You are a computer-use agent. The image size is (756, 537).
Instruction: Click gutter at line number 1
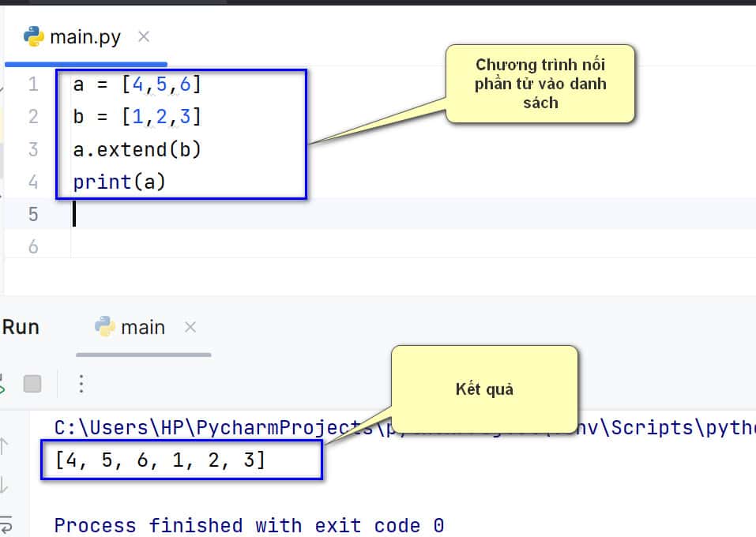click(x=32, y=84)
